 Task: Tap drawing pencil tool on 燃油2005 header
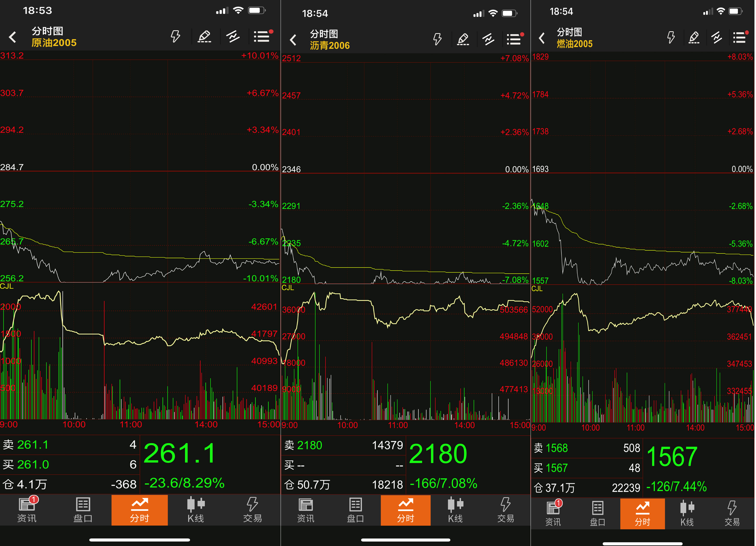tap(694, 38)
